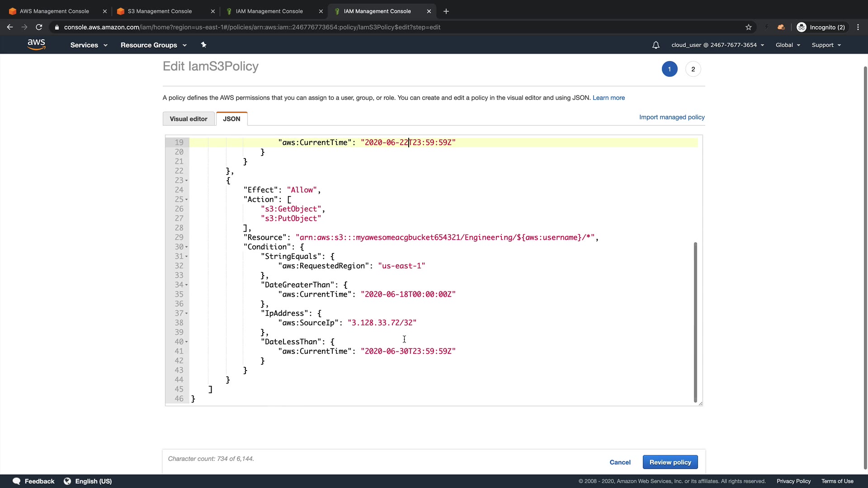Collapse the Condition block at line 30

click(186, 247)
